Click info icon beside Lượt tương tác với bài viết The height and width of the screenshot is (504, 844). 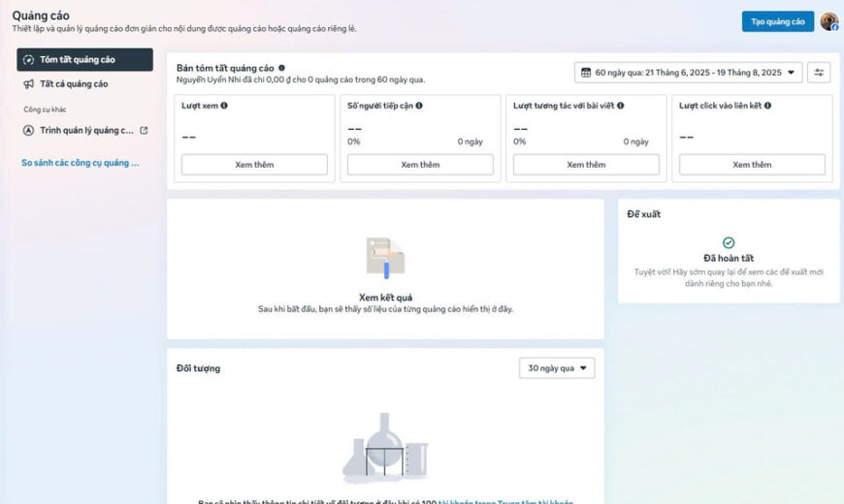(x=620, y=106)
